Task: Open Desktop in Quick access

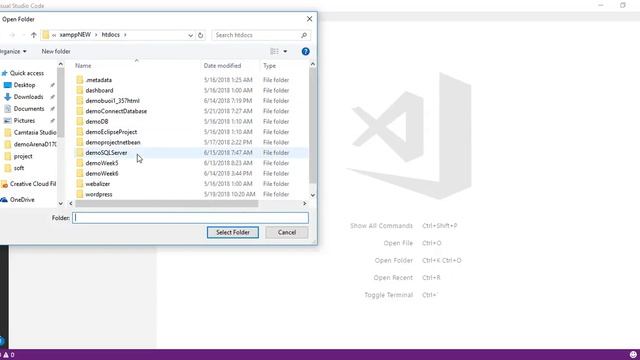Action: click(24, 85)
